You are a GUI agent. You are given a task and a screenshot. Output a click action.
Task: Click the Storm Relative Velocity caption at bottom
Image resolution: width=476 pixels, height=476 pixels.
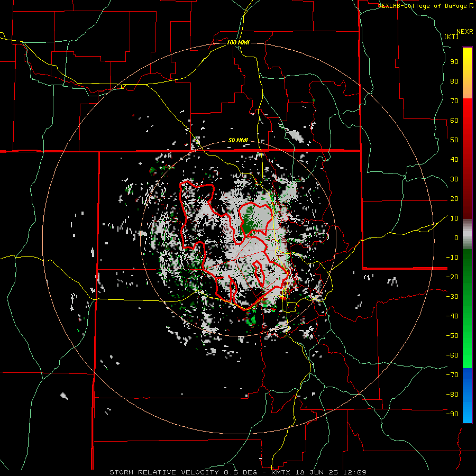[x=238, y=472]
